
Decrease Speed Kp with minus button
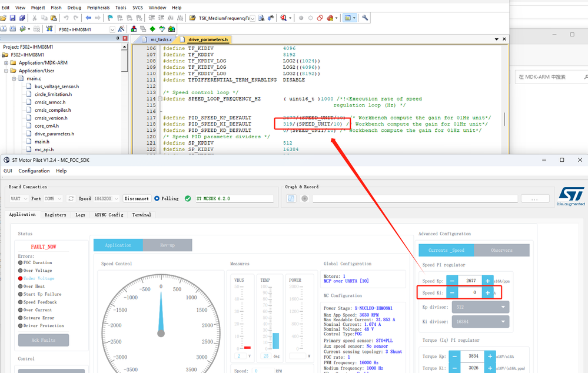pos(452,281)
